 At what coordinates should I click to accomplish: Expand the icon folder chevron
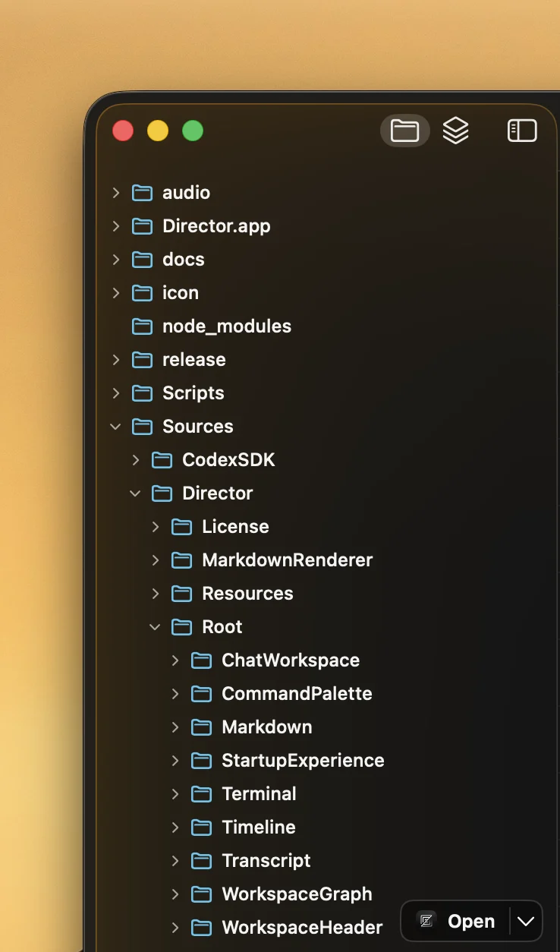[116, 293]
